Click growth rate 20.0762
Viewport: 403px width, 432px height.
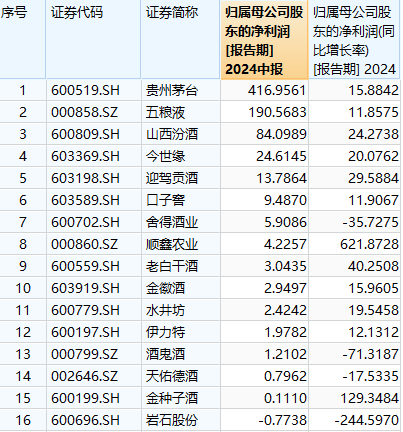pos(373,156)
